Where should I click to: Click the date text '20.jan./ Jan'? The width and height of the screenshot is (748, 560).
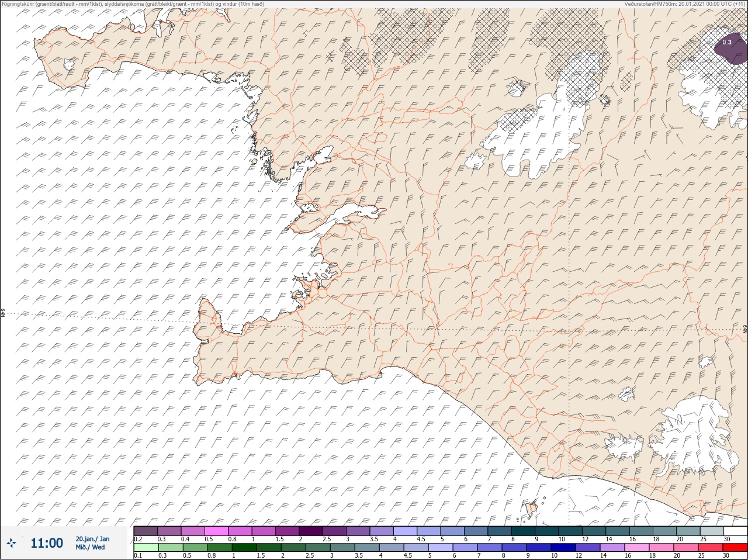click(92, 538)
